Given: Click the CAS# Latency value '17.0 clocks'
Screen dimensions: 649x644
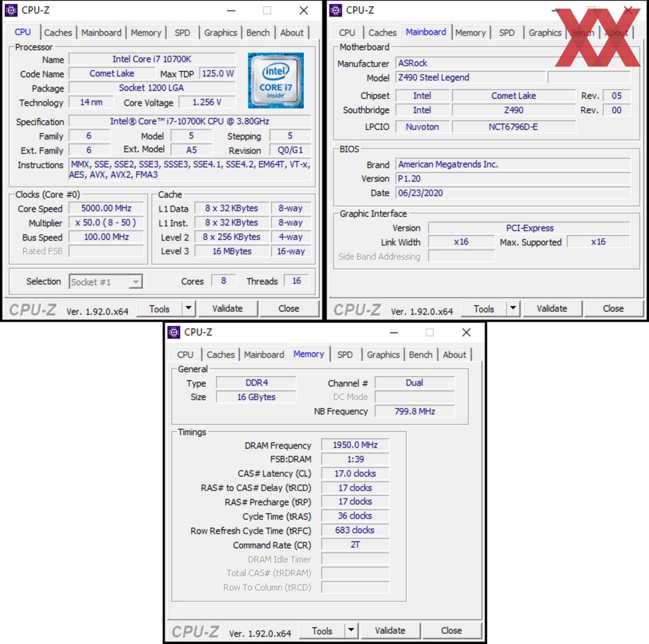Looking at the screenshot, I should tap(356, 473).
